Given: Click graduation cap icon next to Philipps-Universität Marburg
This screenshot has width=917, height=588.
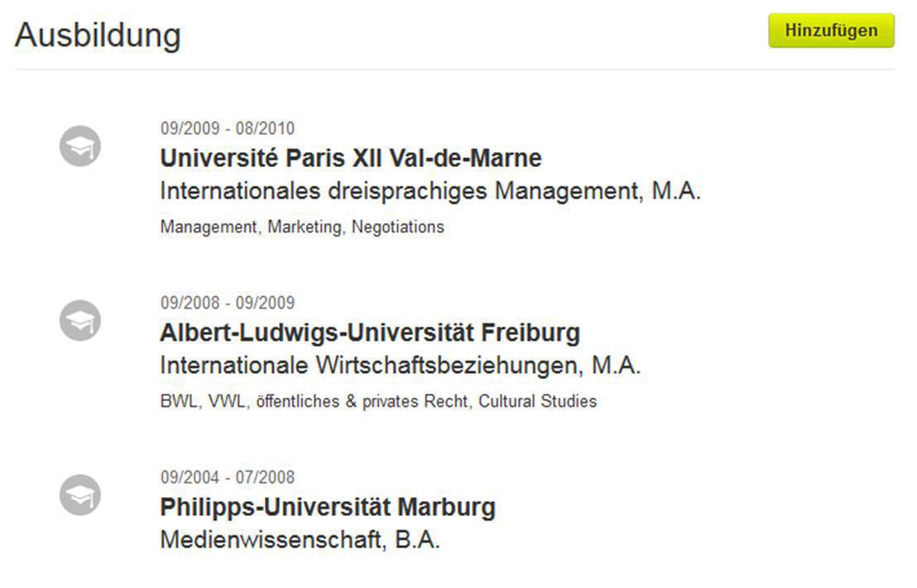Looking at the screenshot, I should [x=79, y=495].
